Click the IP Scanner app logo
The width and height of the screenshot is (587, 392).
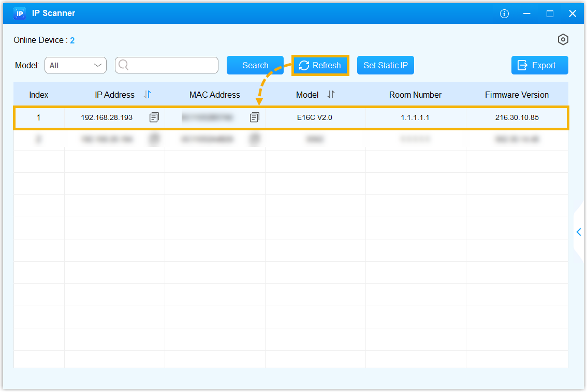[20, 13]
